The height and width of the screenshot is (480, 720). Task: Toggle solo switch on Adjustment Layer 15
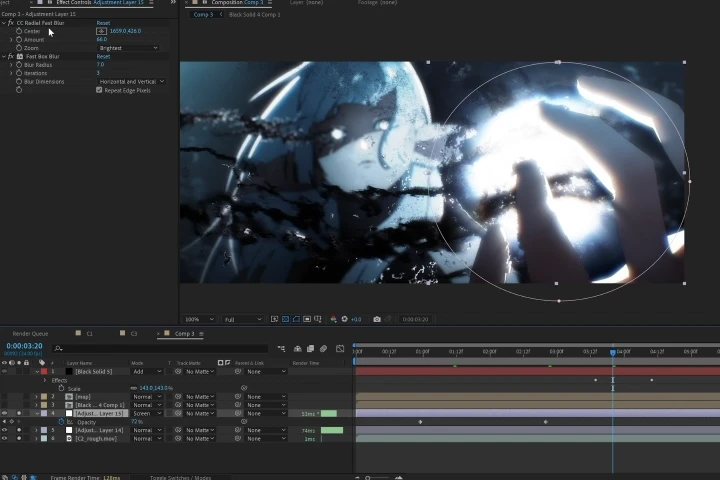19,413
